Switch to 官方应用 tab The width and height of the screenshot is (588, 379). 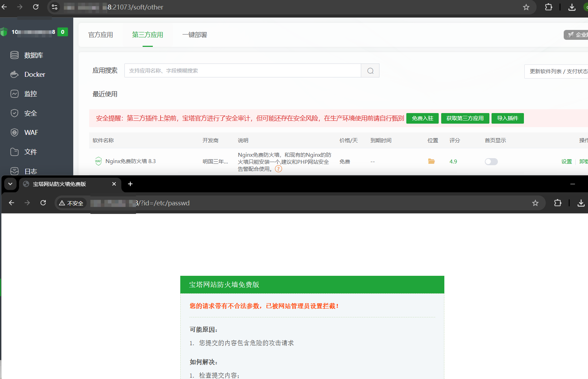point(101,35)
